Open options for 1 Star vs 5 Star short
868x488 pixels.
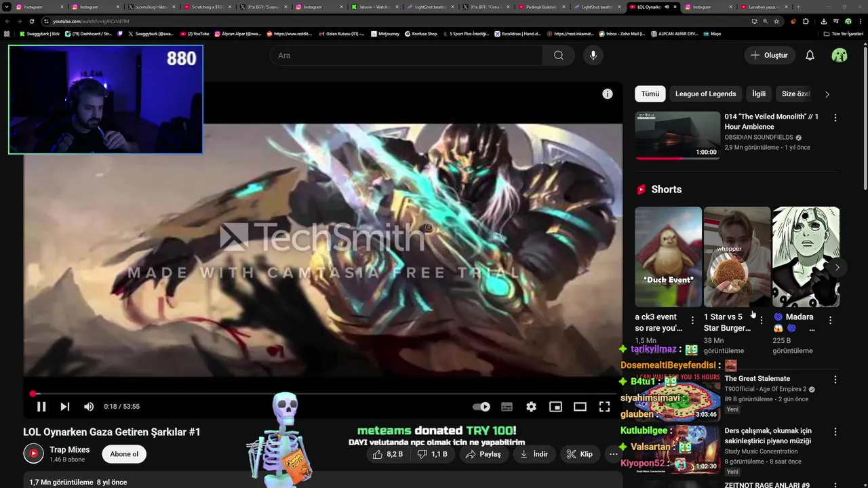point(762,320)
